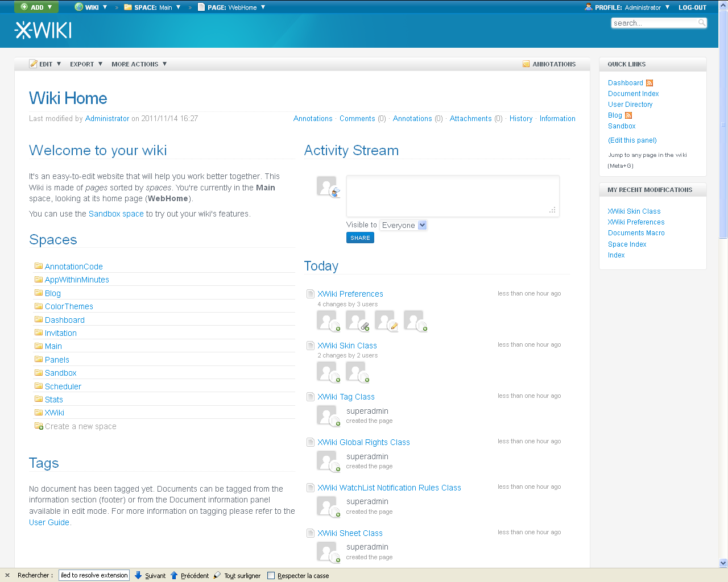Click the activity stream message box
The width and height of the screenshot is (728, 582).
[x=453, y=196]
